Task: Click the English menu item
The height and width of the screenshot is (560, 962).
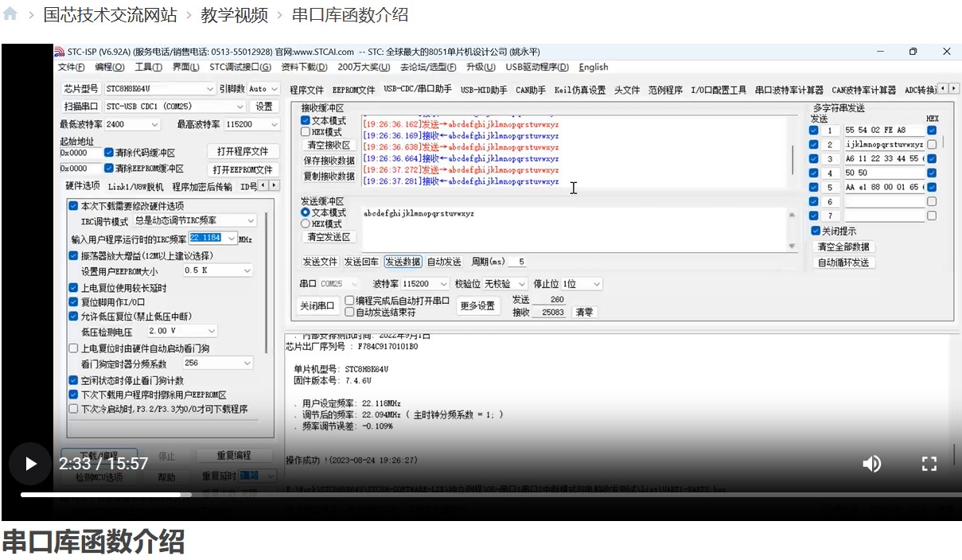Action: [x=594, y=67]
